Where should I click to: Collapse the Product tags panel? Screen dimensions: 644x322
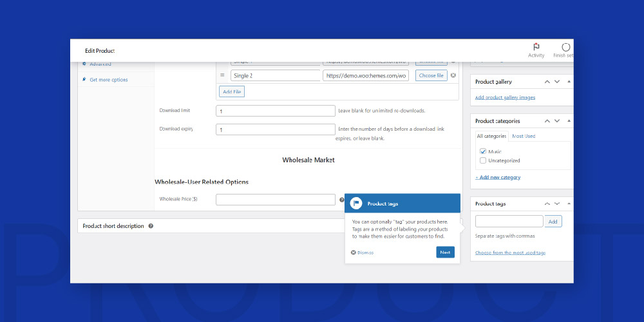pos(569,204)
